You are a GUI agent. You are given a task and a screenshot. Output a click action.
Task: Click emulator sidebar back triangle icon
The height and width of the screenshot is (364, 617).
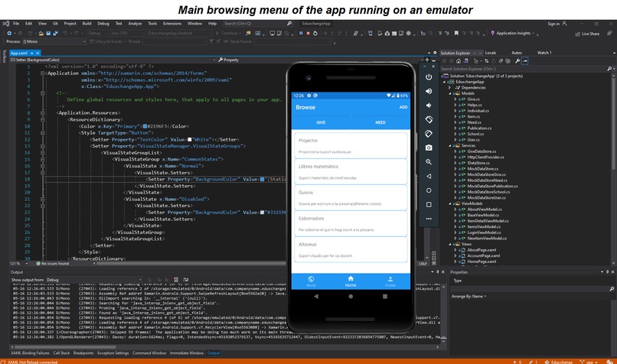pos(429,176)
